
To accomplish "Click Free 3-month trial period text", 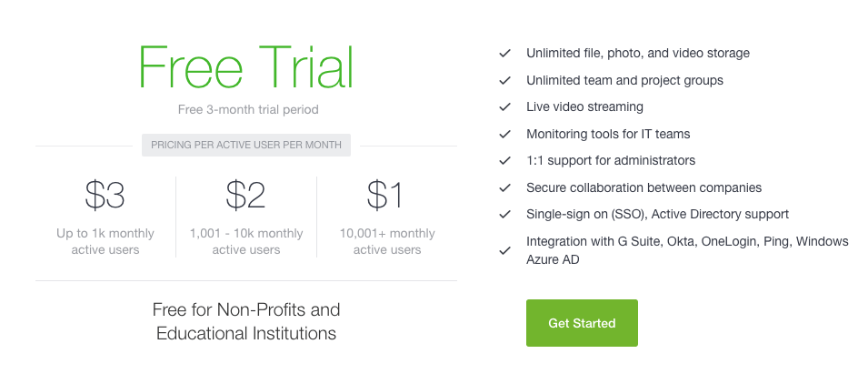I will [248, 110].
